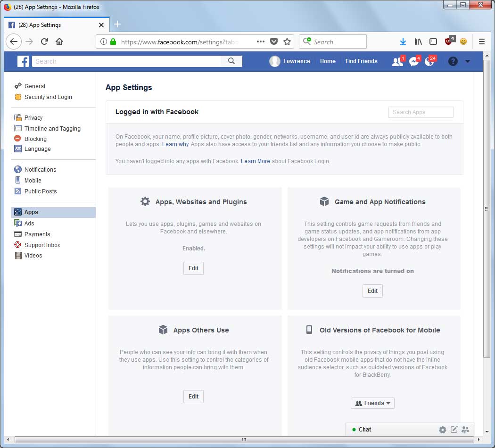
Task: Open the Quick Help question mark icon
Action: pos(453,61)
